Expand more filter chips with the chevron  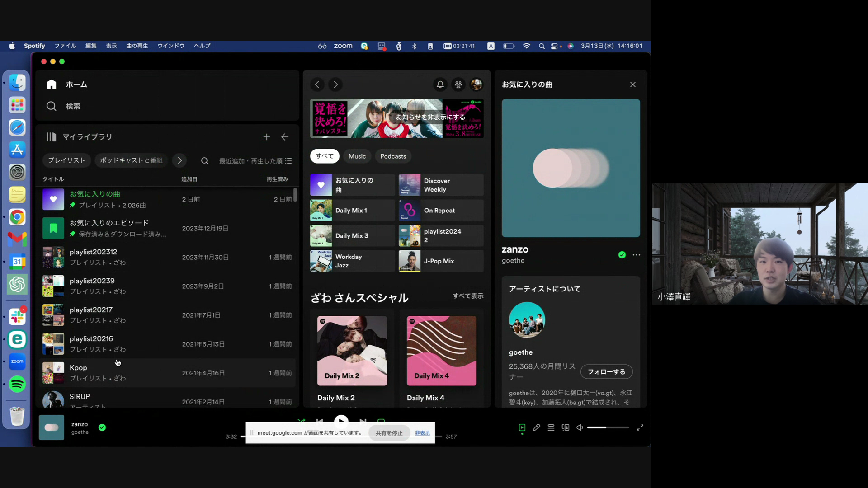pos(179,160)
